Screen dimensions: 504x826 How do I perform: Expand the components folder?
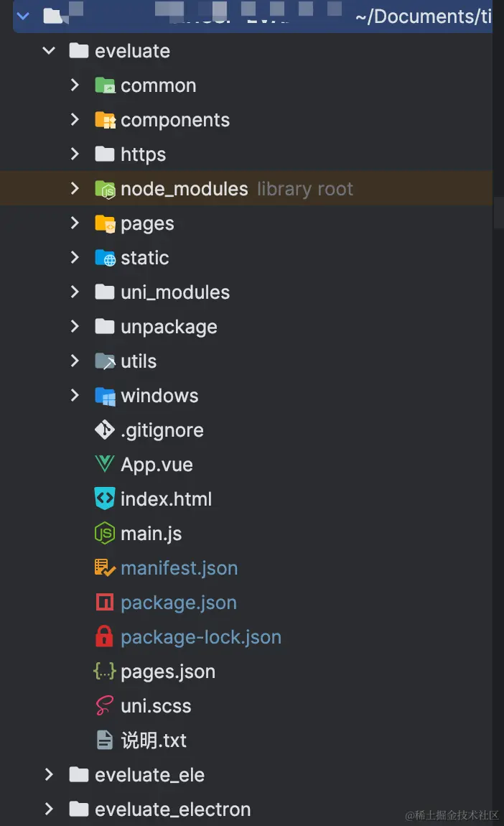[75, 120]
